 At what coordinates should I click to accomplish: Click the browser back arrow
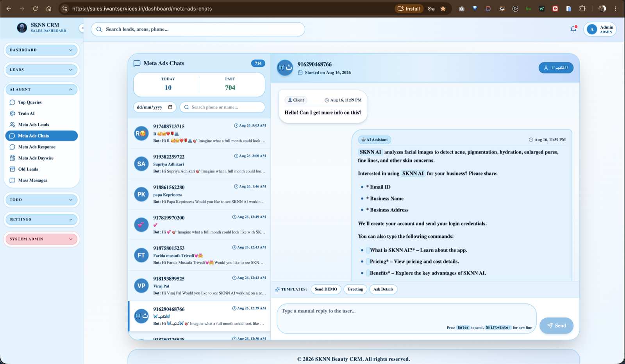pos(9,9)
